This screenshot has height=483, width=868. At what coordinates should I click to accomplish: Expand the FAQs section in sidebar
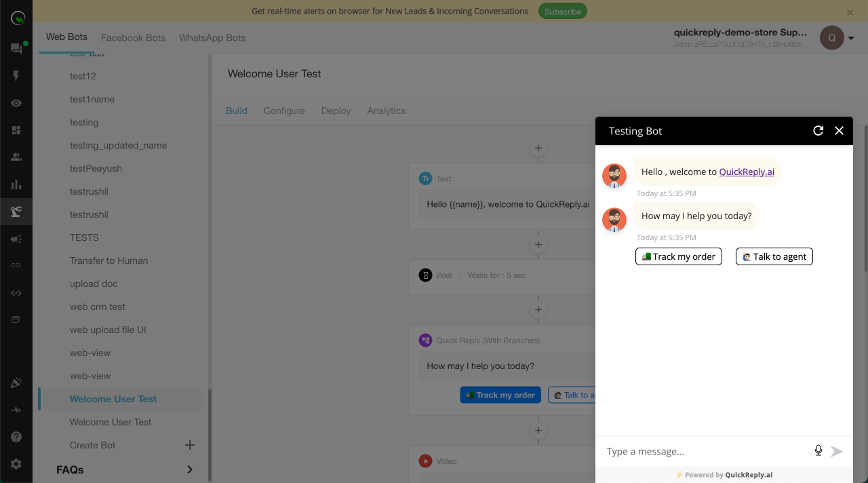tap(189, 469)
